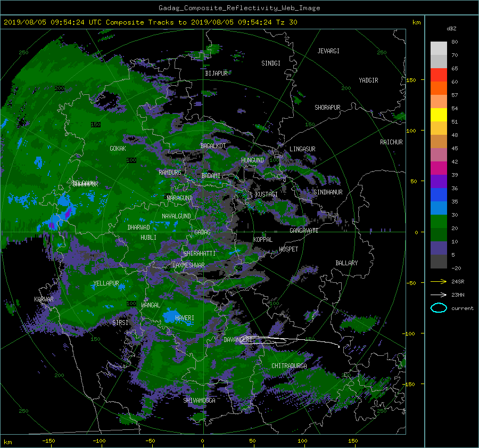Pick the bright green 20 dBZ legend swatch
This screenshot has width=479, height=448.
(x=439, y=222)
